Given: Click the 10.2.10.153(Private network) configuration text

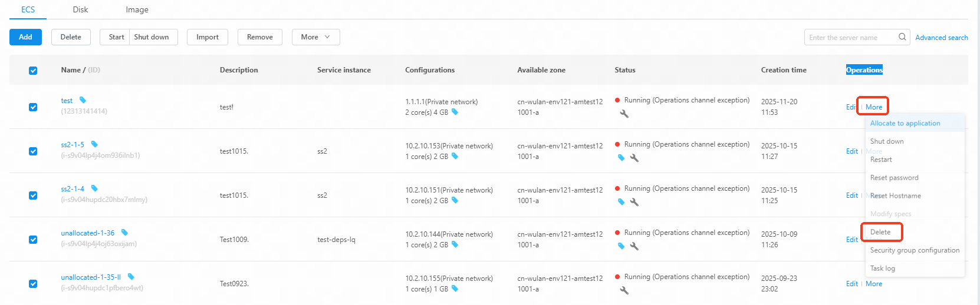Looking at the screenshot, I should pos(449,145).
